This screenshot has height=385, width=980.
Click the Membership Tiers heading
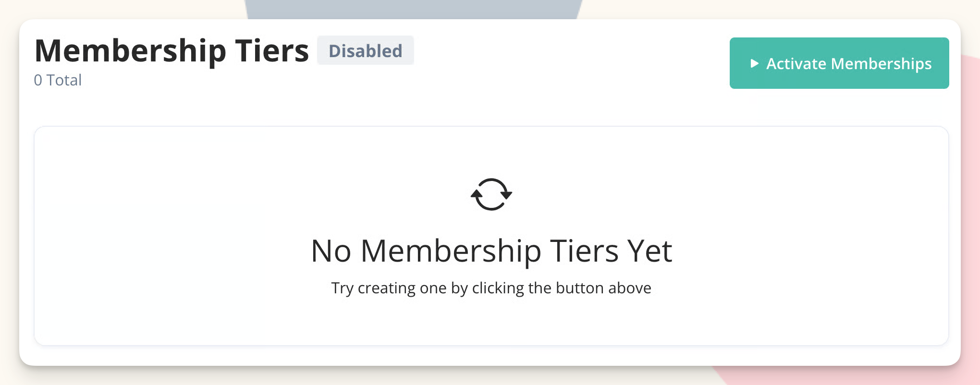point(172,50)
